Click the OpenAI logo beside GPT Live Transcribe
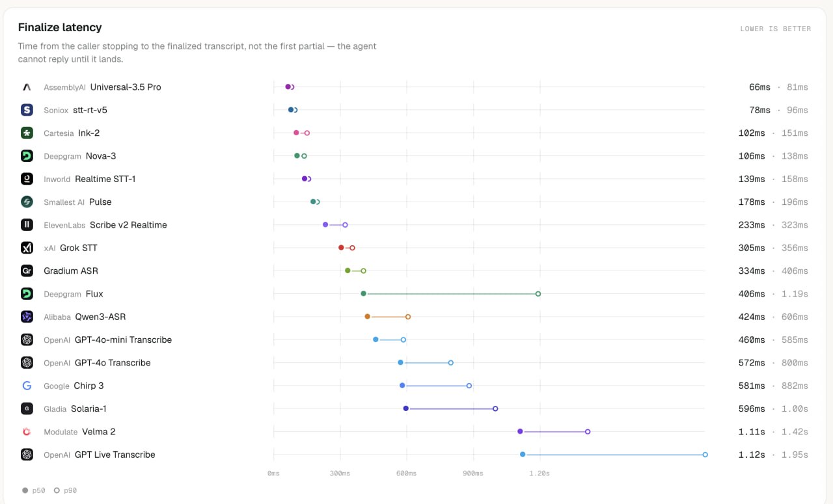Image resolution: width=833 pixels, height=504 pixels. tap(27, 455)
